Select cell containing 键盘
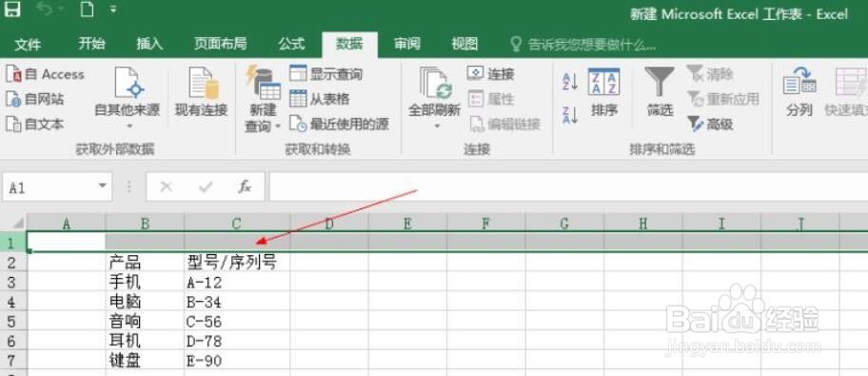 (x=145, y=361)
